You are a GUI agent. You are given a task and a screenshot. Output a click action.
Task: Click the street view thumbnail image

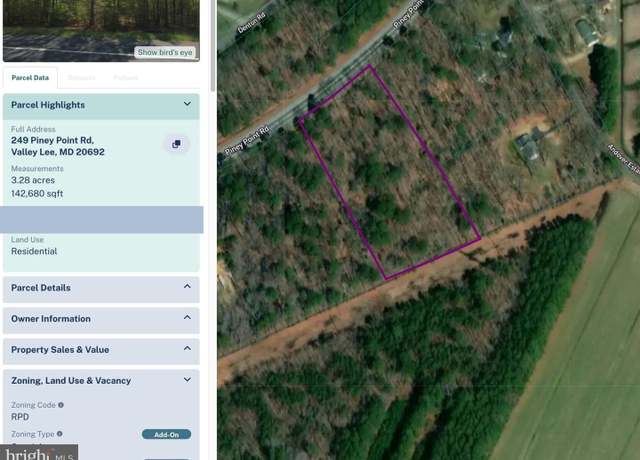(x=101, y=24)
